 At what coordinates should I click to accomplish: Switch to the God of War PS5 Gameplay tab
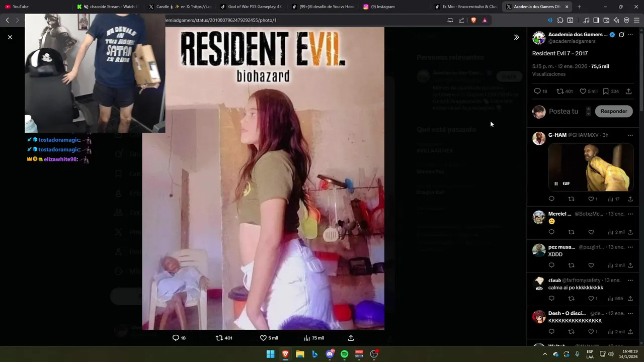tap(251, 7)
